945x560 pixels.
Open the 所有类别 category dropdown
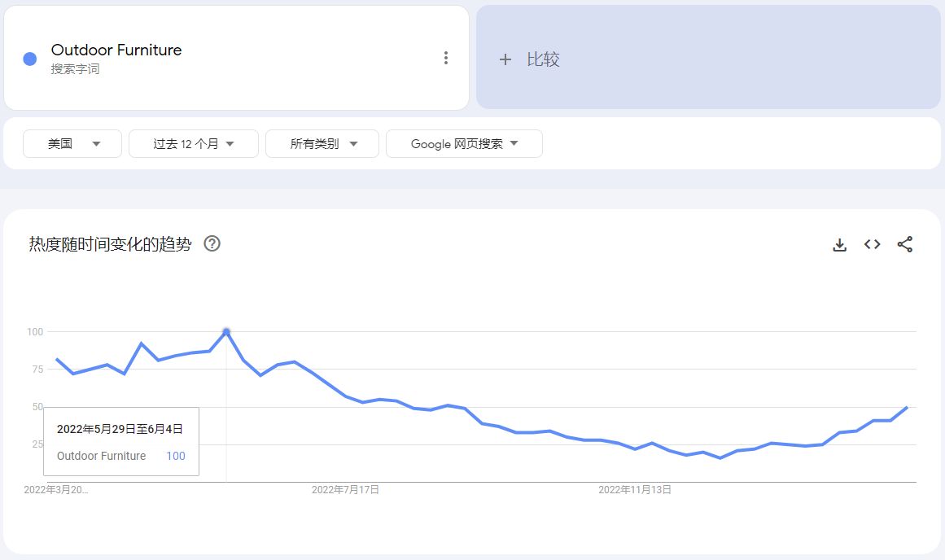coord(322,143)
